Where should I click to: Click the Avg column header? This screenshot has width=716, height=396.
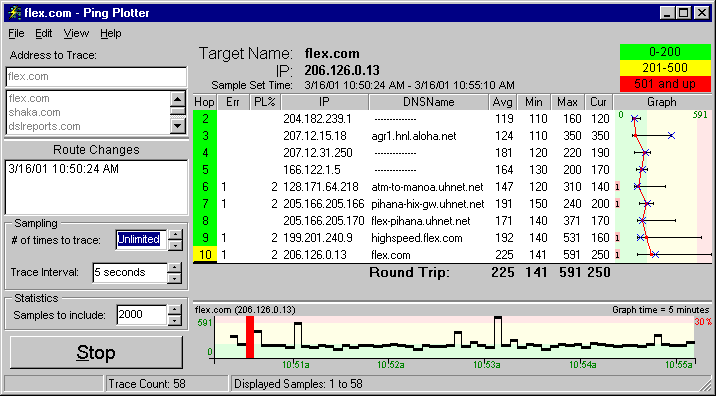503,102
